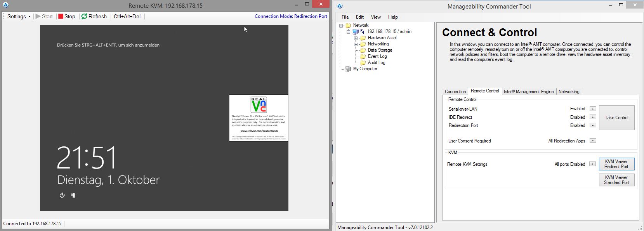Screen dimensions: 644x231
Task: Open Redirection Port options button
Action: tap(593, 125)
